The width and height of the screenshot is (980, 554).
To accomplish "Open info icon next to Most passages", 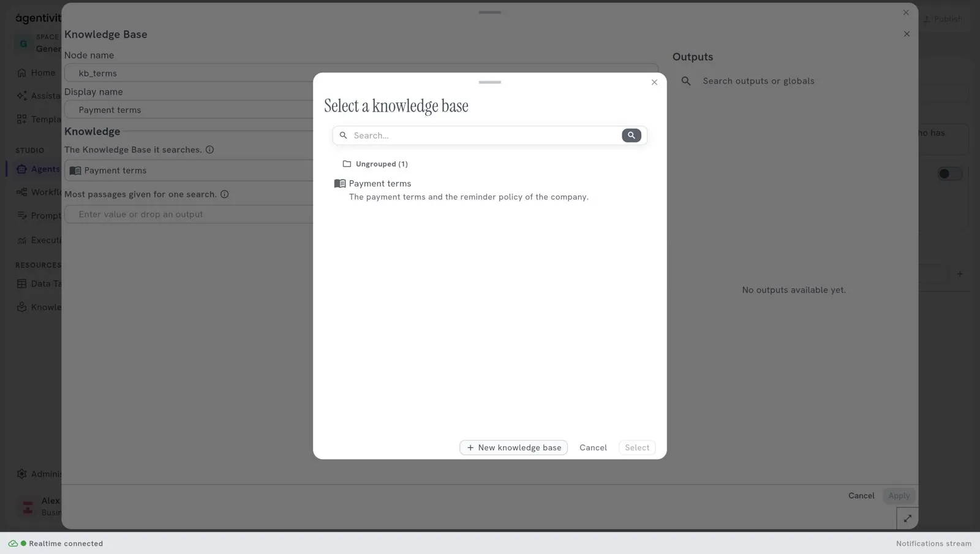I will tap(224, 194).
